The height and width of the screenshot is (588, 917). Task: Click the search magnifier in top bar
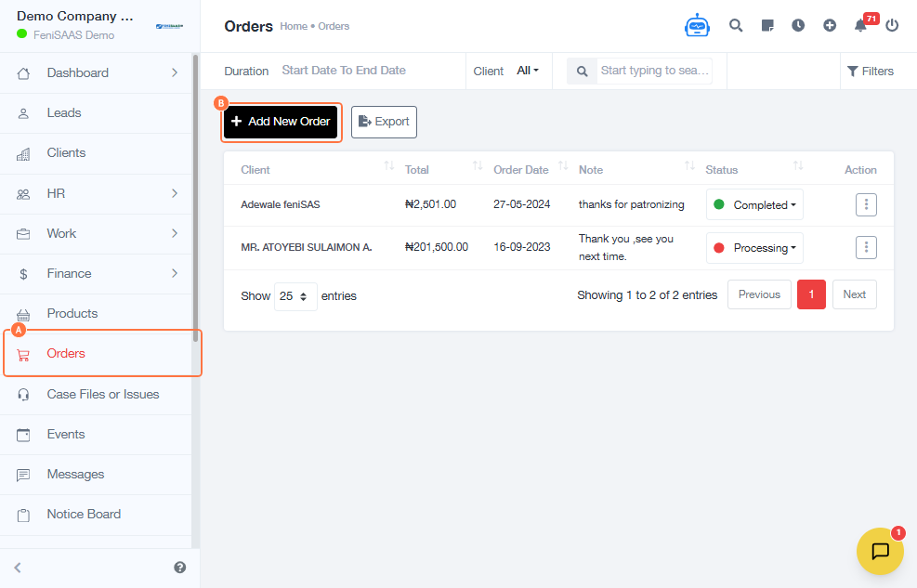(736, 26)
